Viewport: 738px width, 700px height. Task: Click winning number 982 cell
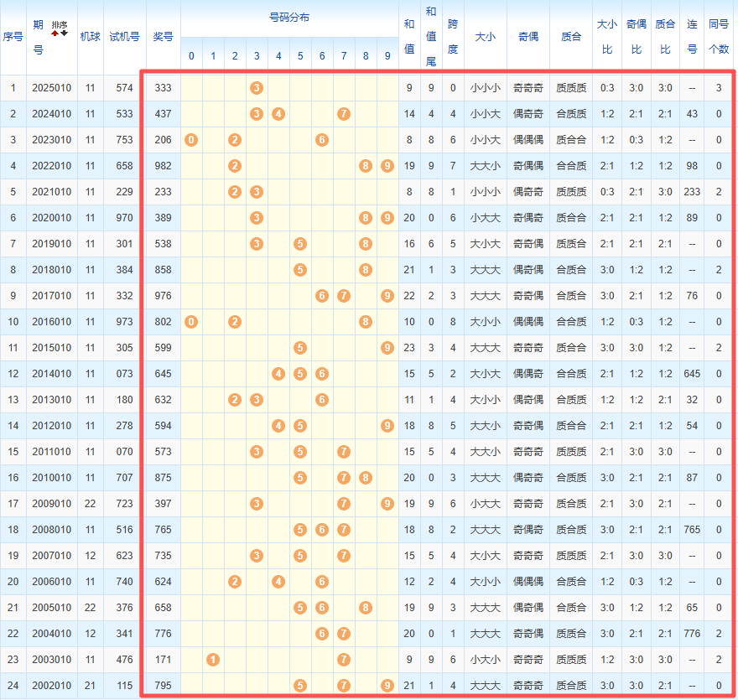pyautogui.click(x=163, y=165)
